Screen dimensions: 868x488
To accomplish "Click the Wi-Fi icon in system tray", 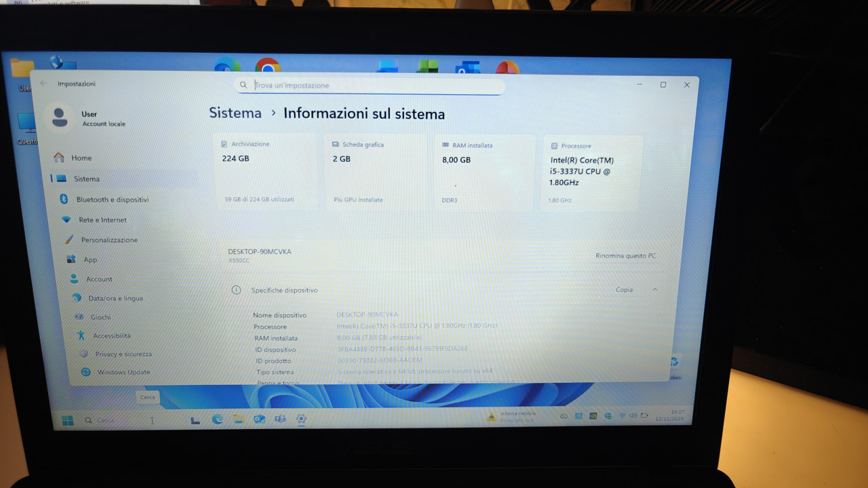I will click(622, 415).
